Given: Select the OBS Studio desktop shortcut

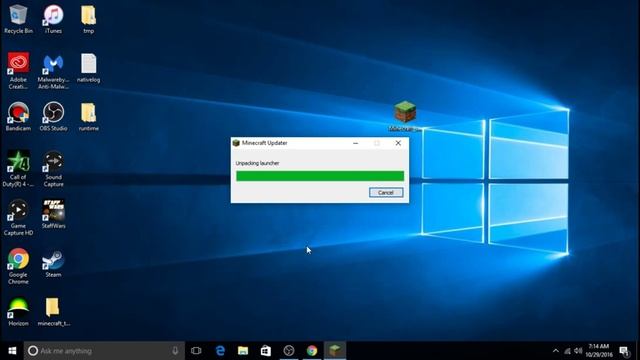Looking at the screenshot, I should (x=53, y=116).
